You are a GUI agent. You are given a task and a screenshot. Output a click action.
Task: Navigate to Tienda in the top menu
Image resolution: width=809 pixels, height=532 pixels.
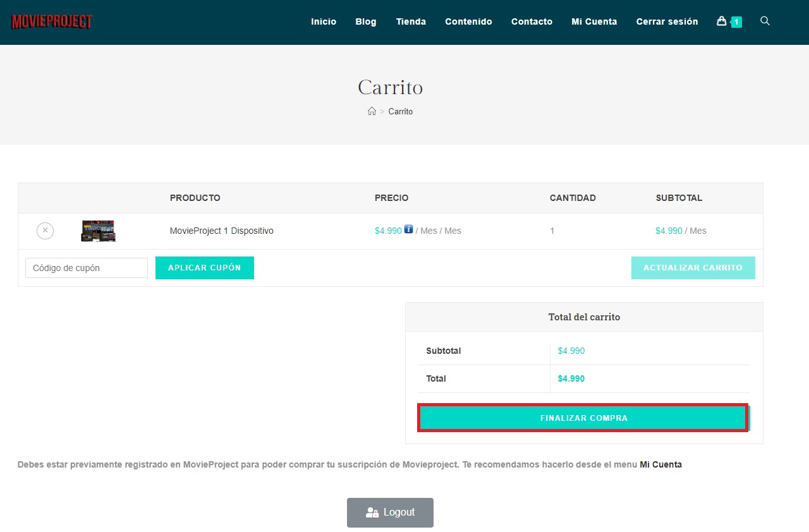[411, 21]
